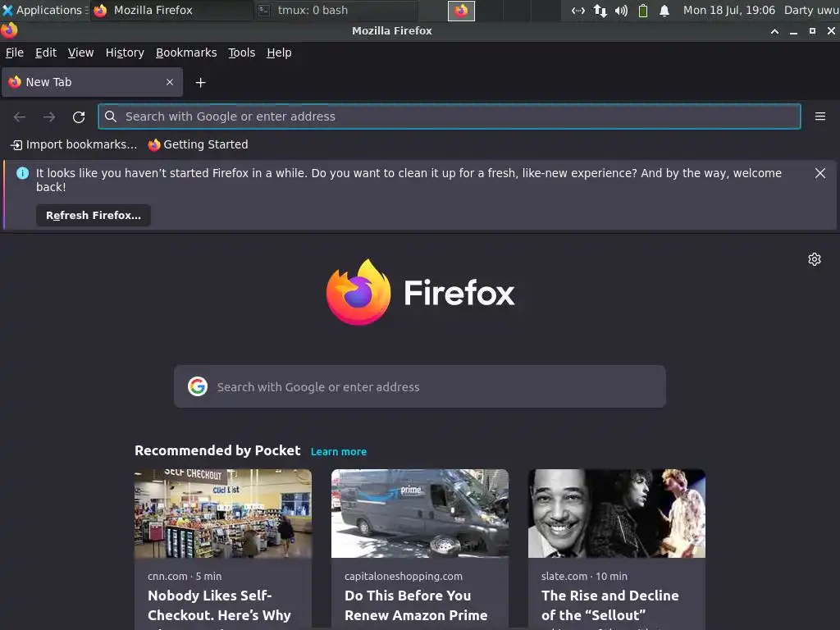Screen dimensions: 840x630
Task: Open the View menu
Action: [x=80, y=52]
